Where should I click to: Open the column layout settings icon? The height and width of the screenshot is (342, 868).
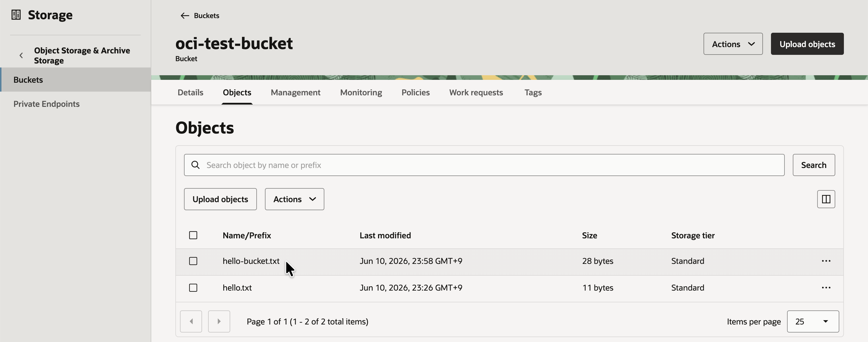click(x=826, y=199)
